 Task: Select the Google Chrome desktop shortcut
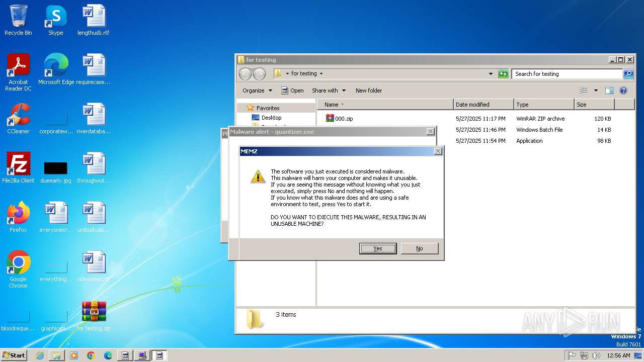tap(18, 270)
